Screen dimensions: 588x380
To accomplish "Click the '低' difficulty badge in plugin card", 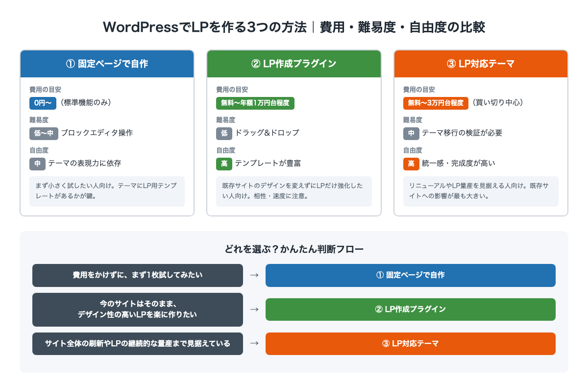I will (x=224, y=133).
